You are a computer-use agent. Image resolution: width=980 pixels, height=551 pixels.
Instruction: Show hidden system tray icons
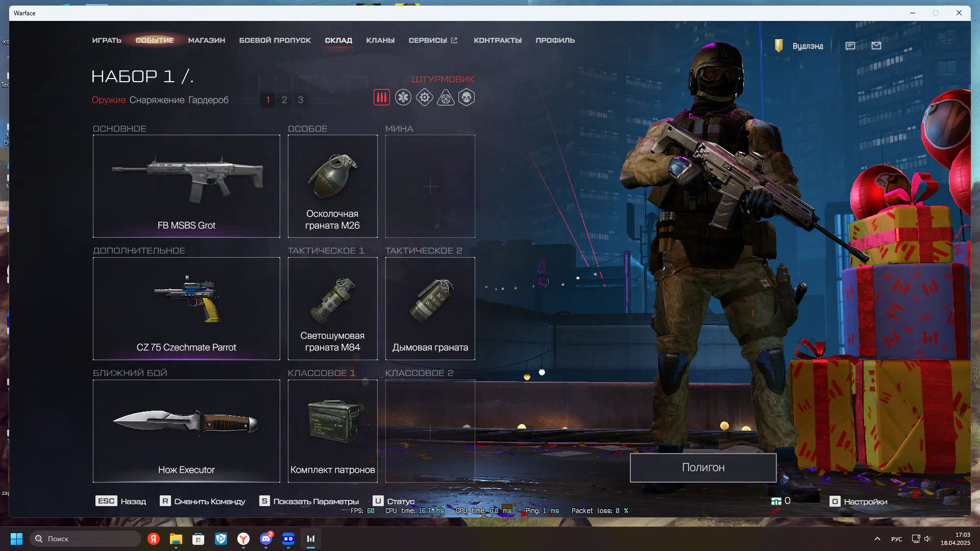[x=877, y=539]
